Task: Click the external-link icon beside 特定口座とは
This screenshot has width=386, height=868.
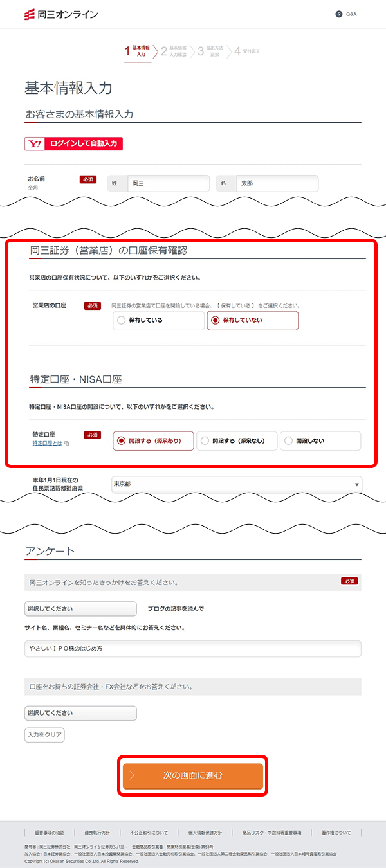Action: pos(67,444)
